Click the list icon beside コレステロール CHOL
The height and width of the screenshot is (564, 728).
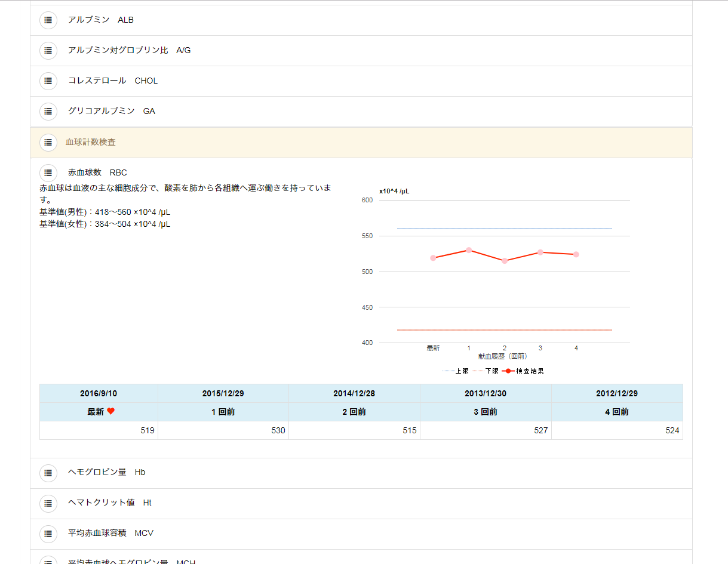[48, 81]
